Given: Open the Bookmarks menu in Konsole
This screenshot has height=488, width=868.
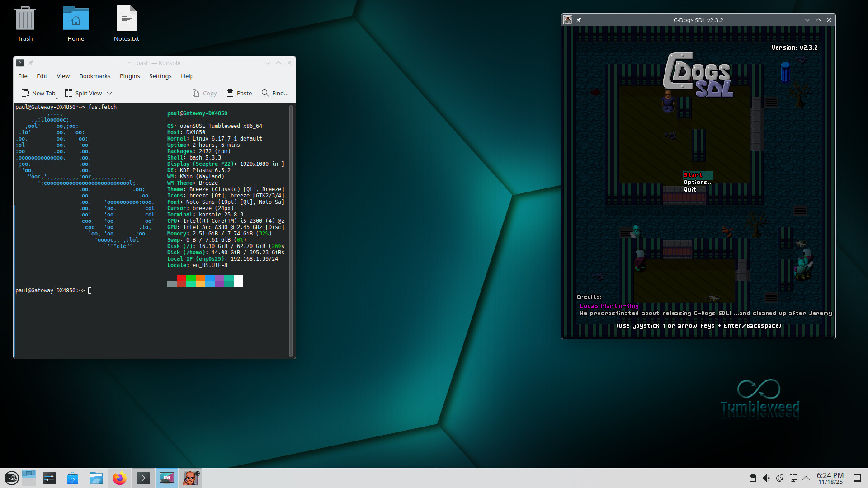Looking at the screenshot, I should click(94, 76).
